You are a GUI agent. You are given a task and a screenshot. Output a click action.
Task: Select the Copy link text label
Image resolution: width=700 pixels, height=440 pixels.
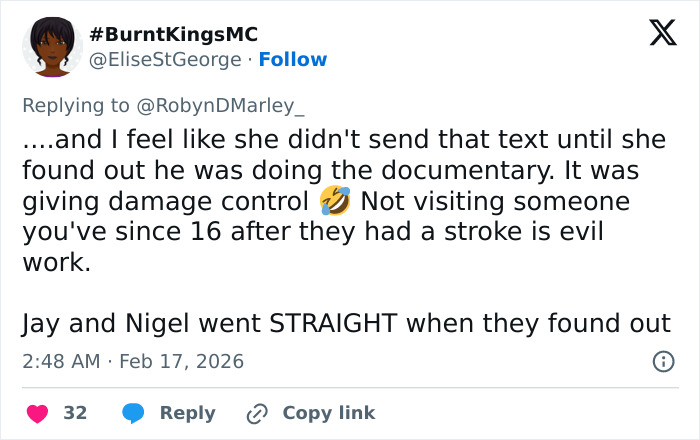click(329, 412)
